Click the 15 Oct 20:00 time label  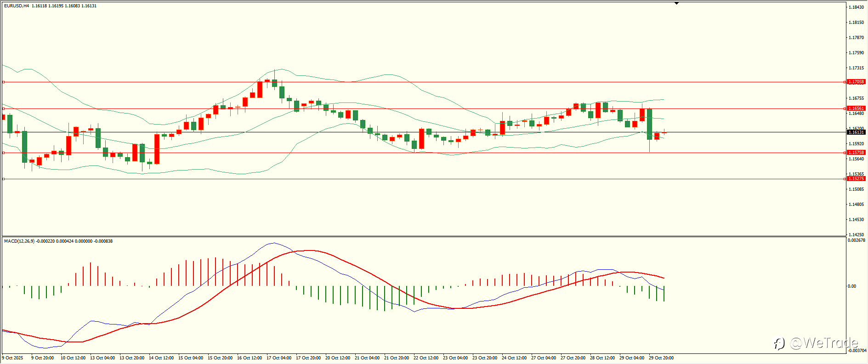[x=220, y=358]
